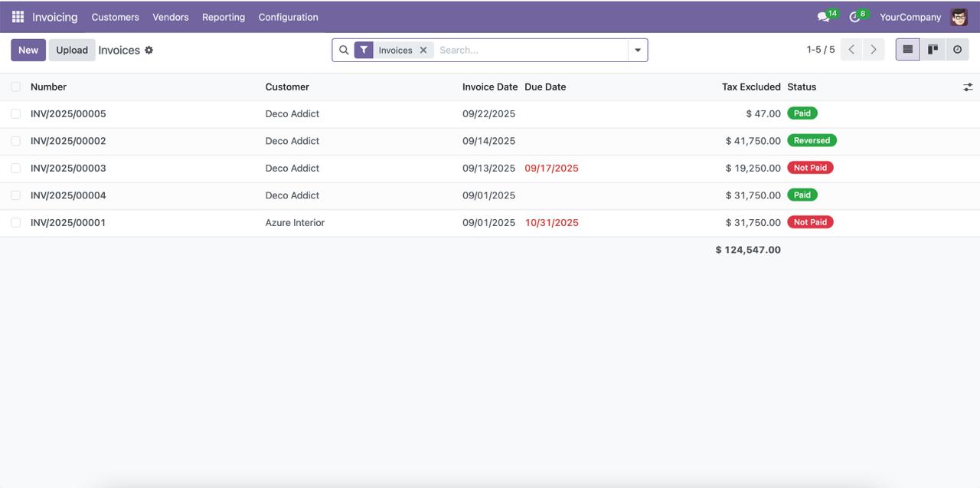Open the Configuration menu
980x488 pixels.
click(x=288, y=17)
